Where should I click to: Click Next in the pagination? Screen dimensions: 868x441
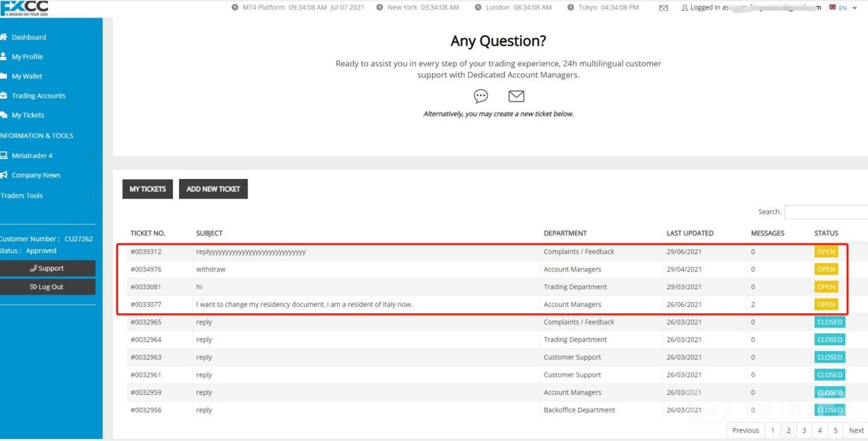coord(856,430)
